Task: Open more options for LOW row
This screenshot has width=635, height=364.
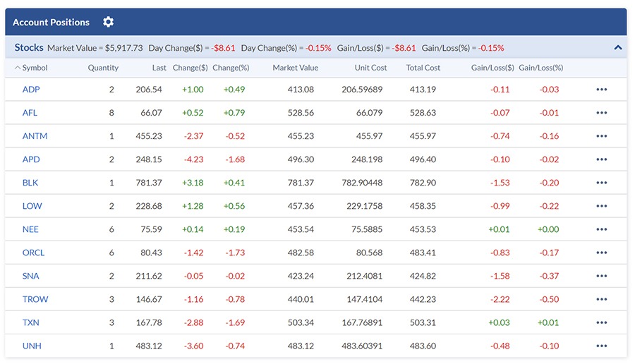Action: (x=601, y=206)
